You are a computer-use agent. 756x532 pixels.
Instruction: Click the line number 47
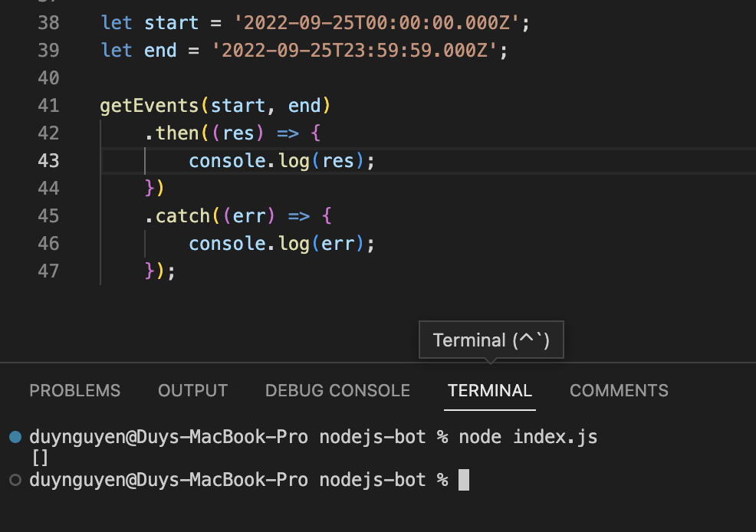click(49, 271)
